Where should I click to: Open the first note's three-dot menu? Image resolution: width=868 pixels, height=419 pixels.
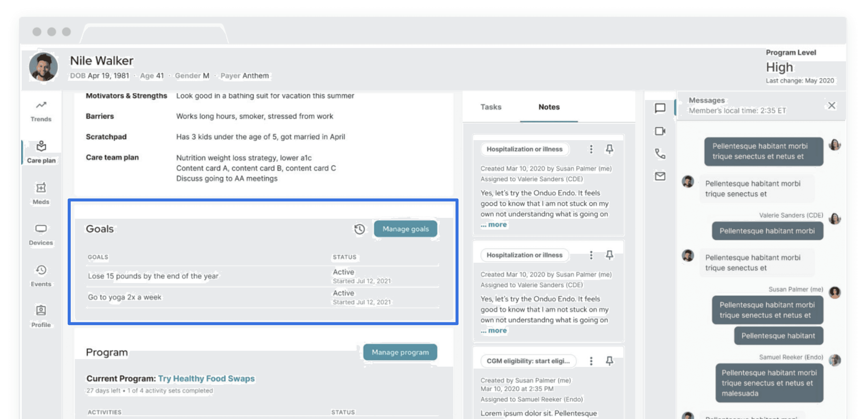point(591,149)
